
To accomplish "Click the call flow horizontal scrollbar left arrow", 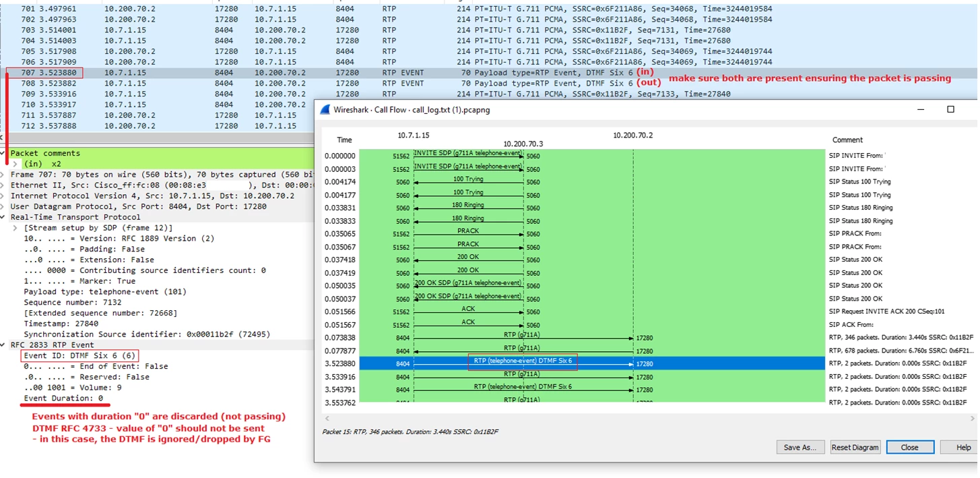I will pos(327,418).
